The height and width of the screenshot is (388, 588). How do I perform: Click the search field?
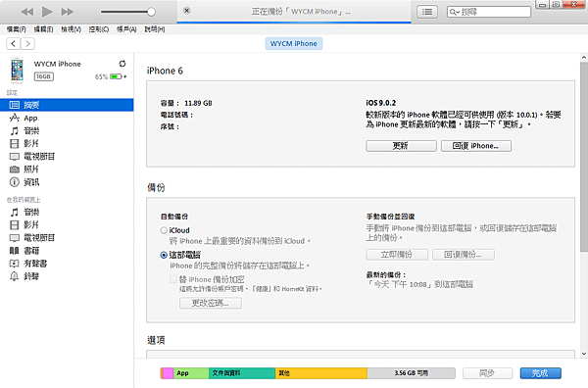pos(489,12)
